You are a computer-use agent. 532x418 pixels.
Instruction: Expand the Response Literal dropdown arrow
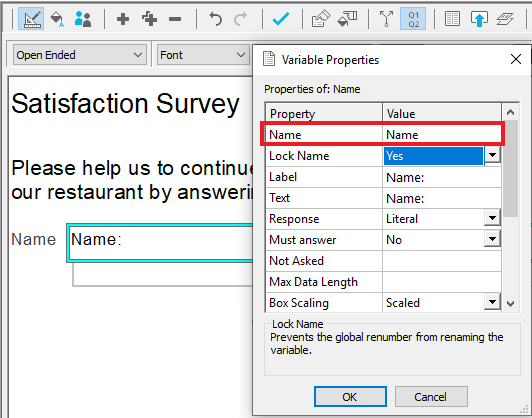(x=492, y=218)
